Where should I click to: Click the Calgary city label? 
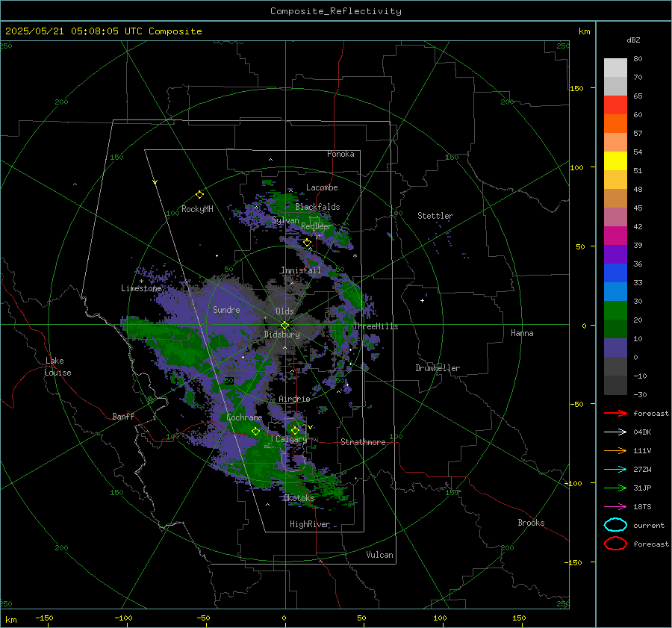(x=291, y=439)
